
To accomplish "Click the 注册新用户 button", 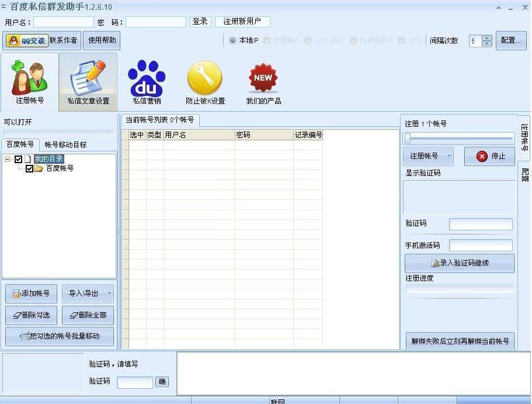I will coord(242,22).
